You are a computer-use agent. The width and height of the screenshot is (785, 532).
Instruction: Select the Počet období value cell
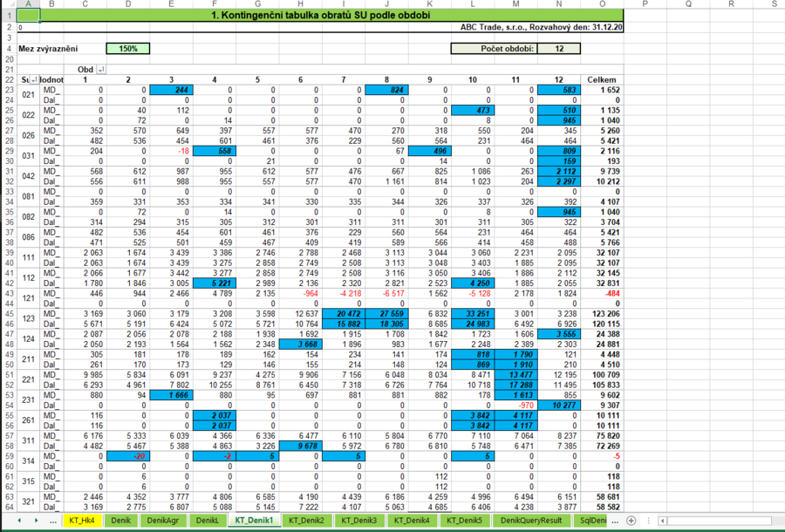click(557, 48)
